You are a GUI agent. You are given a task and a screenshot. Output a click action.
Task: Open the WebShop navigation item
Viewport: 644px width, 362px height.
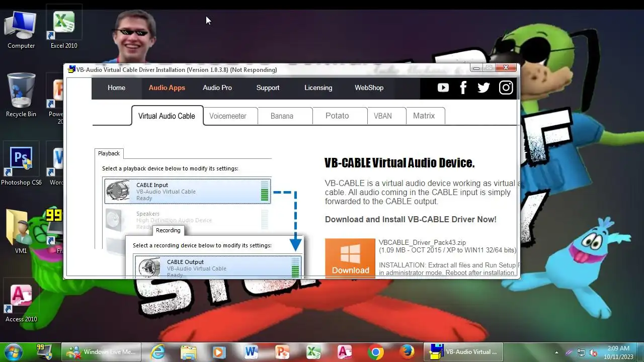point(369,87)
